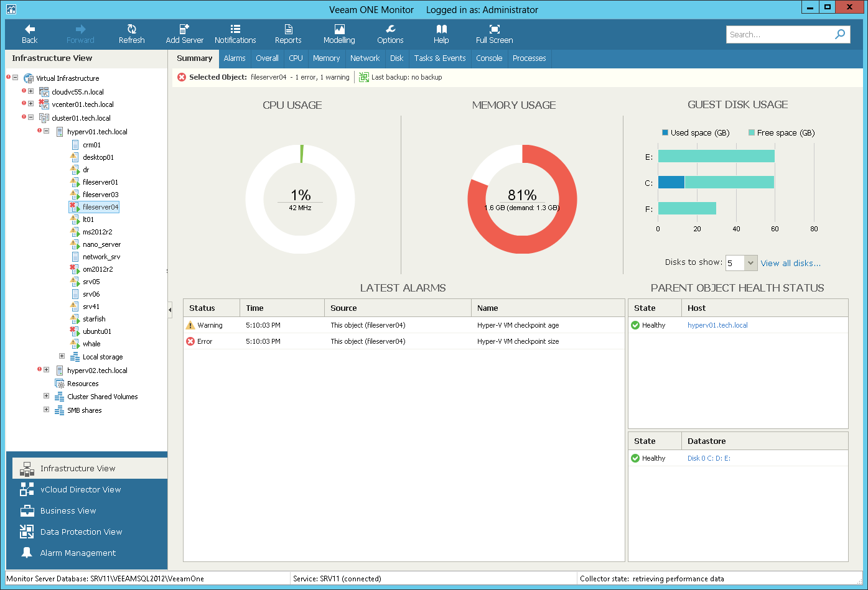Select the cluster01.tech.local cluster icon
The width and height of the screenshot is (868, 590).
44,118
